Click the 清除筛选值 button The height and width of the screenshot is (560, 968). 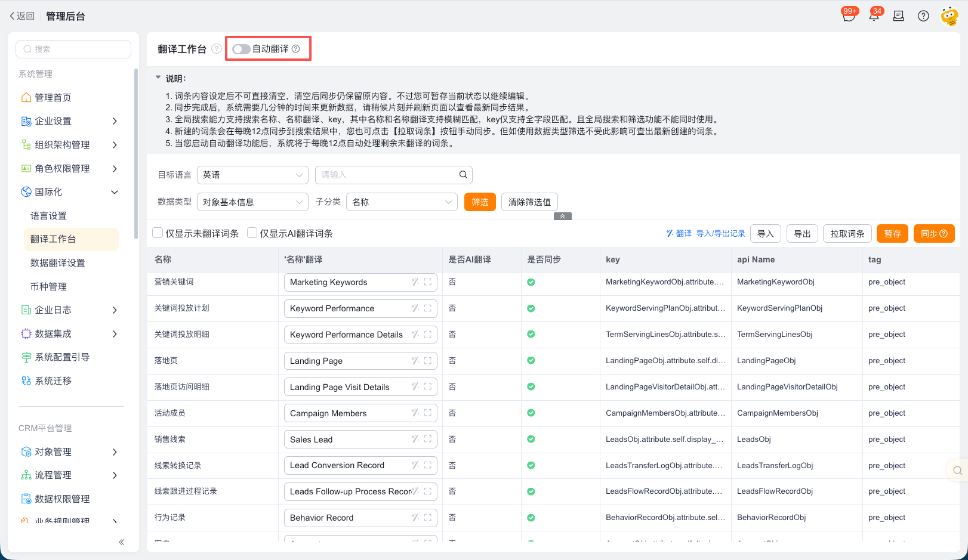pyautogui.click(x=529, y=202)
